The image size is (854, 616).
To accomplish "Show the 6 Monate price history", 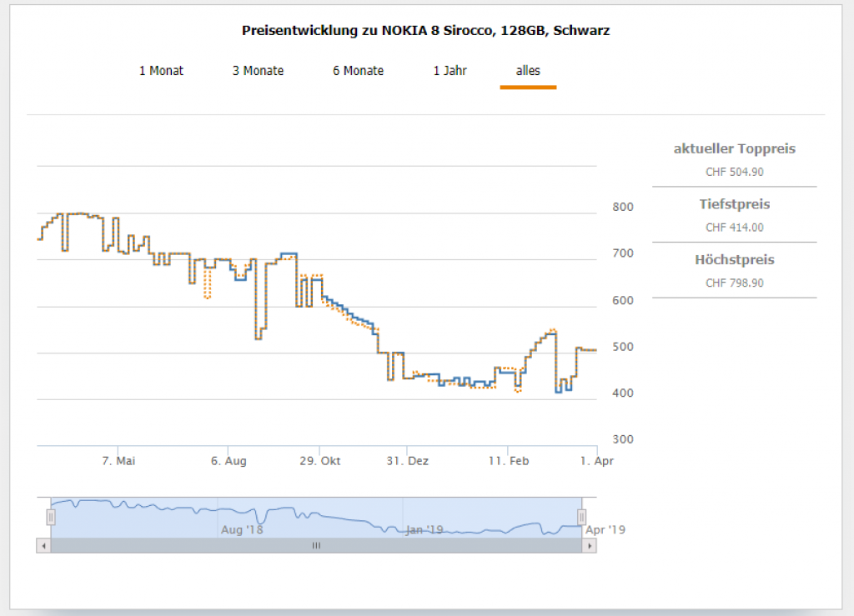I will pos(358,71).
